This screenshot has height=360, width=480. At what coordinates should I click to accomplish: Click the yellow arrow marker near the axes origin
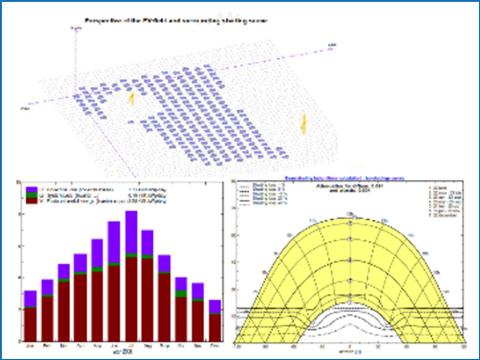[x=132, y=99]
